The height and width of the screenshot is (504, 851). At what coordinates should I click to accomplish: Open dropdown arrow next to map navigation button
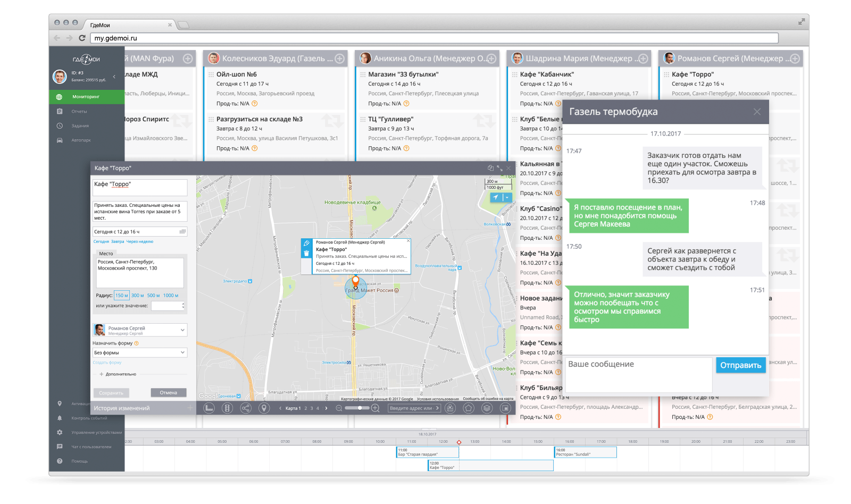(507, 197)
